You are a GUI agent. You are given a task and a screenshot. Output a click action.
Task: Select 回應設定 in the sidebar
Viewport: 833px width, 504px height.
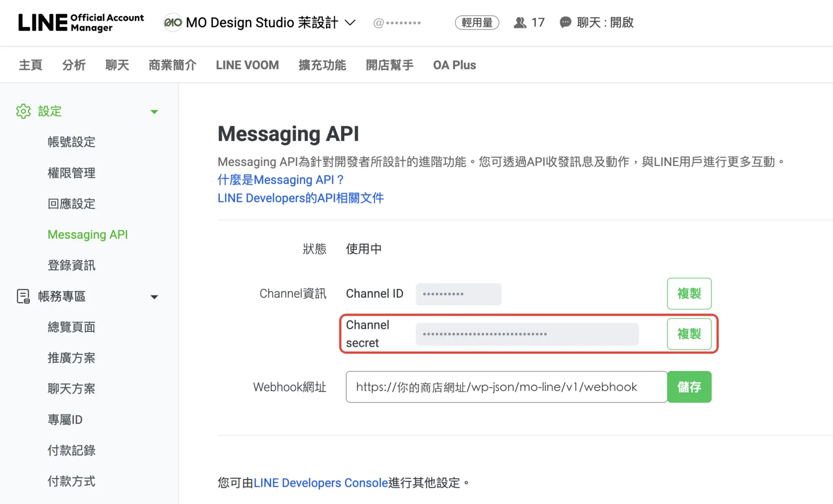point(71,204)
